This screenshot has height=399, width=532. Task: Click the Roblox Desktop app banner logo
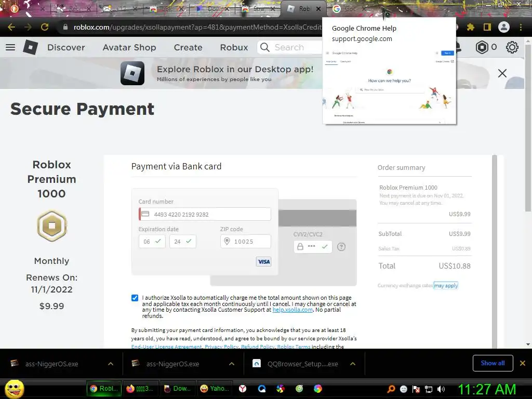pyautogui.click(x=132, y=73)
